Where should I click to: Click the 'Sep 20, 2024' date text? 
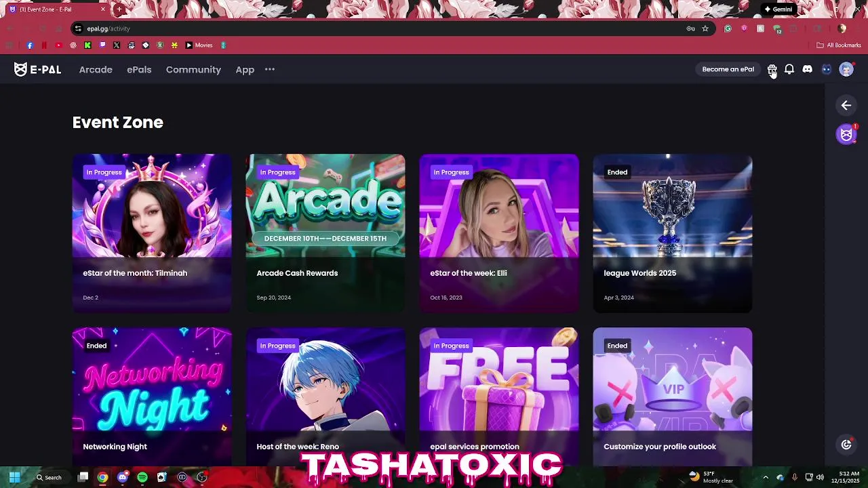[274, 298]
